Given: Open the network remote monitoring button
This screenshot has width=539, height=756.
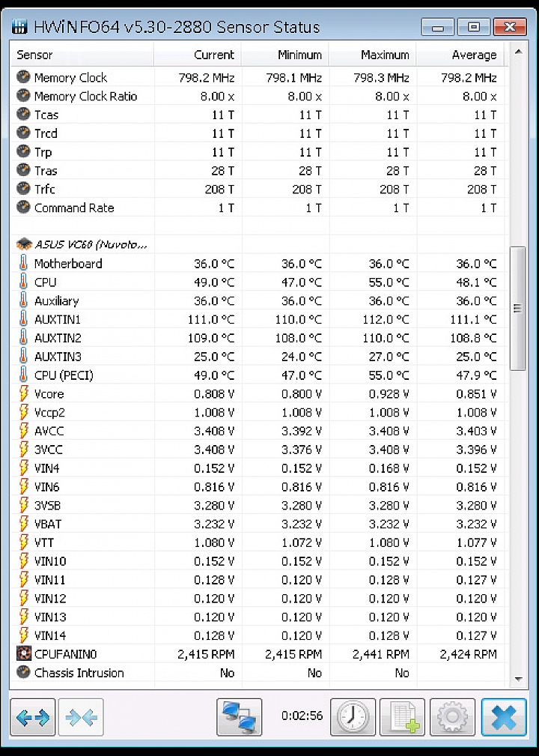Looking at the screenshot, I should coord(240,717).
